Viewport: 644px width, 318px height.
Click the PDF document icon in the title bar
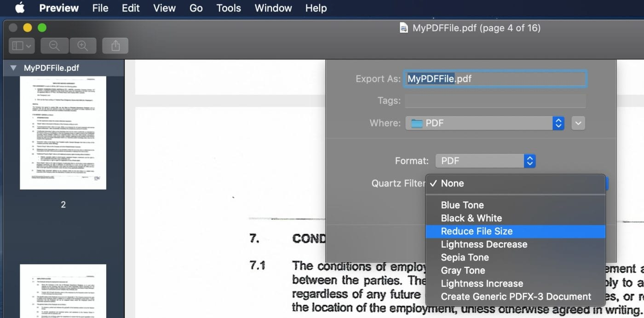tap(403, 28)
